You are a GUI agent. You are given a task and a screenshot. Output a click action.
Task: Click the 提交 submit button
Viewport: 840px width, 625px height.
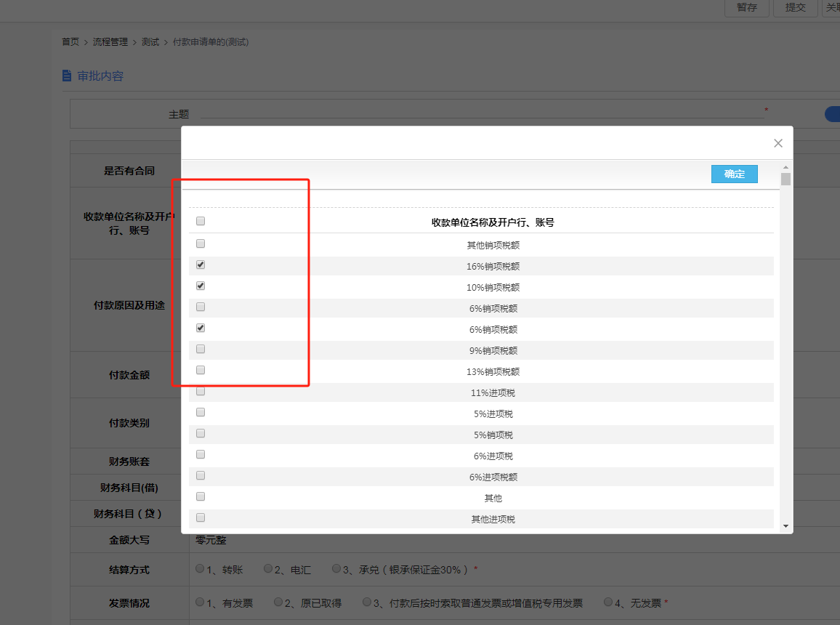(x=796, y=7)
